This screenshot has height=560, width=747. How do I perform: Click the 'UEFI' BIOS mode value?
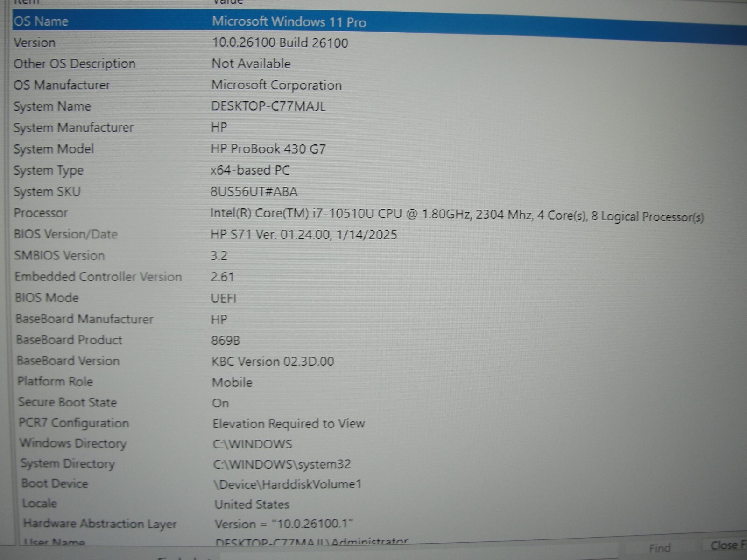(224, 298)
